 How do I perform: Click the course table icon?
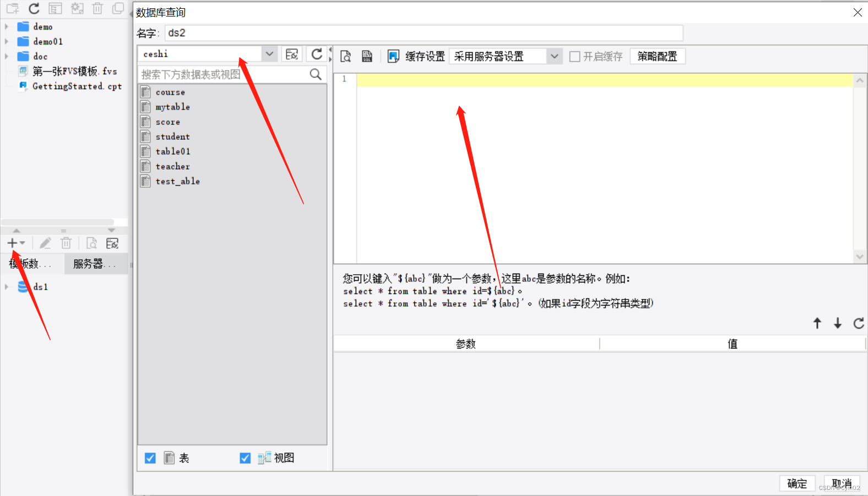click(x=145, y=92)
